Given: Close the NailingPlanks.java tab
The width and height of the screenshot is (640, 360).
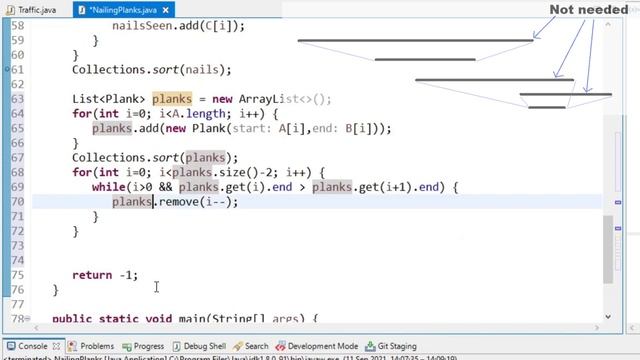Looking at the screenshot, I should click(166, 10).
